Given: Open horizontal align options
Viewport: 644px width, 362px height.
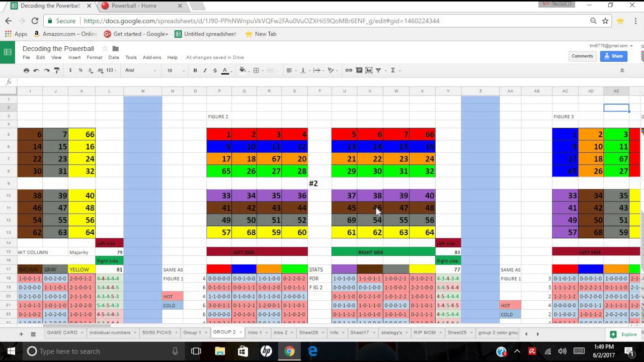Looking at the screenshot, I should (289, 70).
